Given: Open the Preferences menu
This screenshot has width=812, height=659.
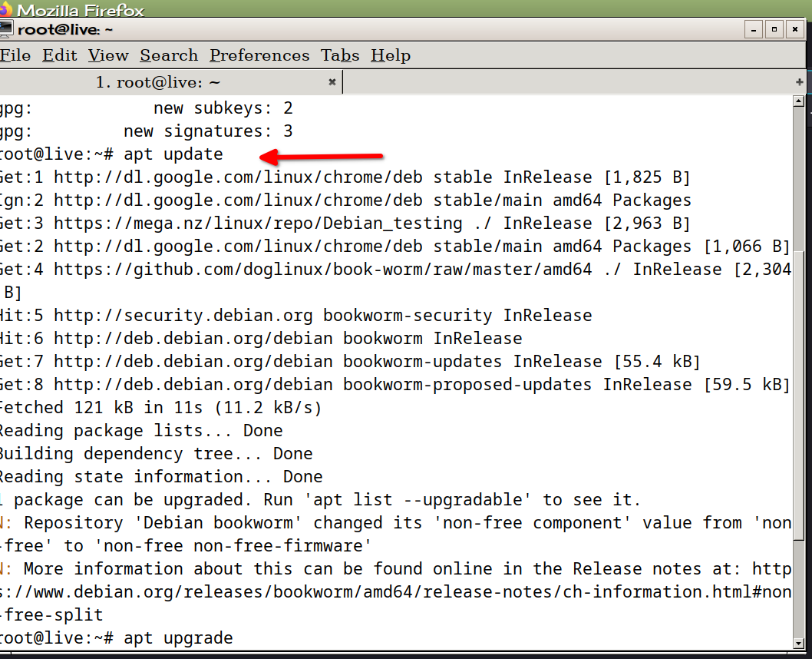Looking at the screenshot, I should (259, 55).
